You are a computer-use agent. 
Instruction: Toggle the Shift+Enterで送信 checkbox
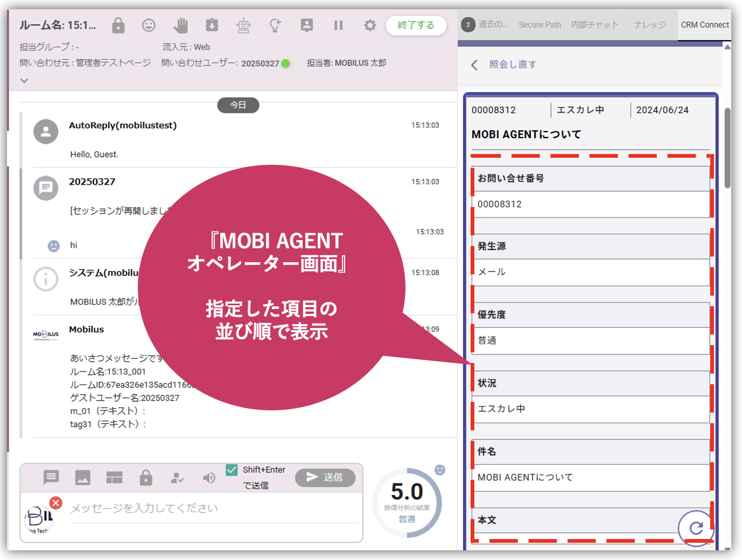pos(232,470)
